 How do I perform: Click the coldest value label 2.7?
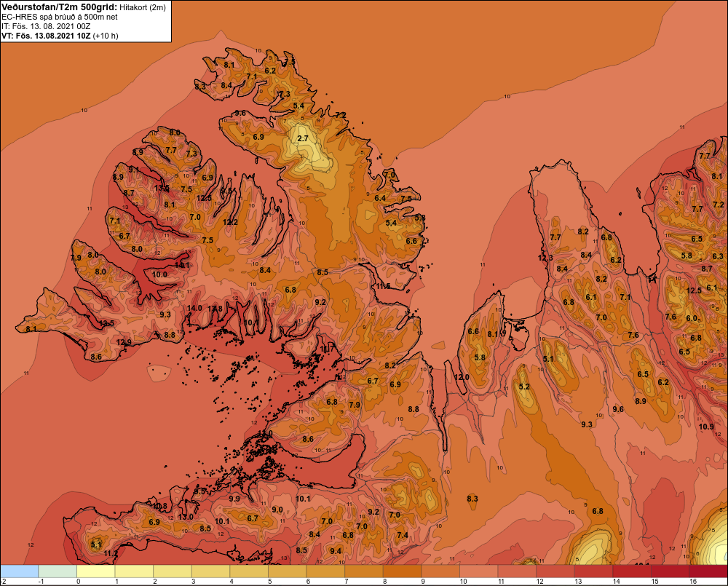(303, 138)
